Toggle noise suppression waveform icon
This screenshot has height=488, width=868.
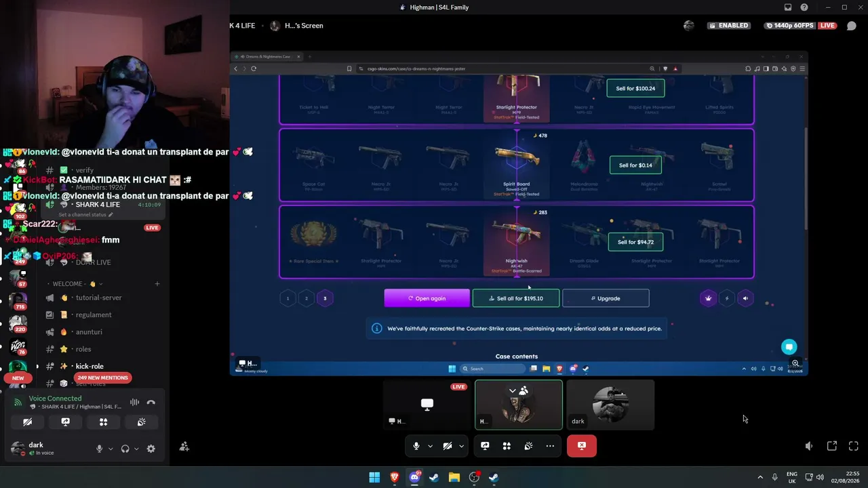pos(134,403)
